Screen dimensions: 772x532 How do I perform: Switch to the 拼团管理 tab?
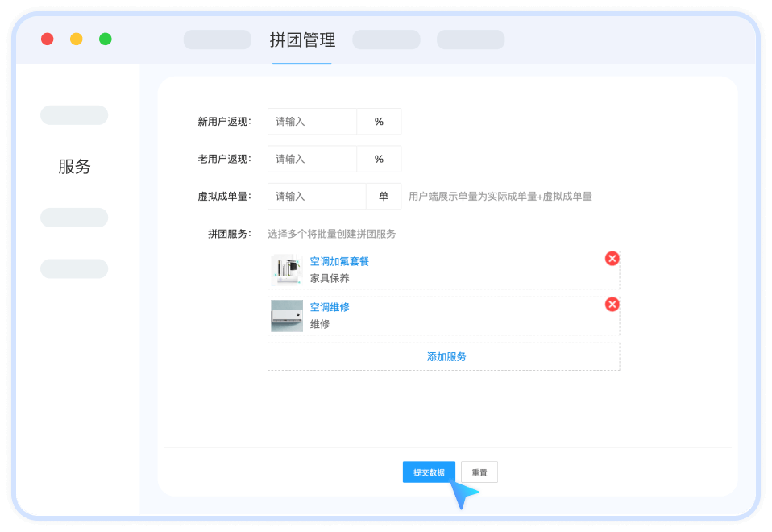[x=302, y=40]
